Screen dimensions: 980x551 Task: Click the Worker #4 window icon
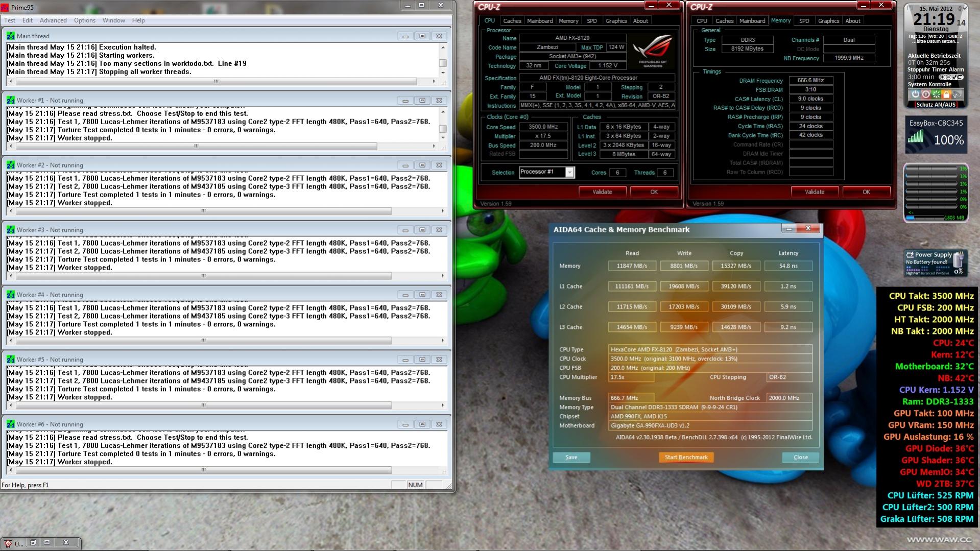pos(10,295)
